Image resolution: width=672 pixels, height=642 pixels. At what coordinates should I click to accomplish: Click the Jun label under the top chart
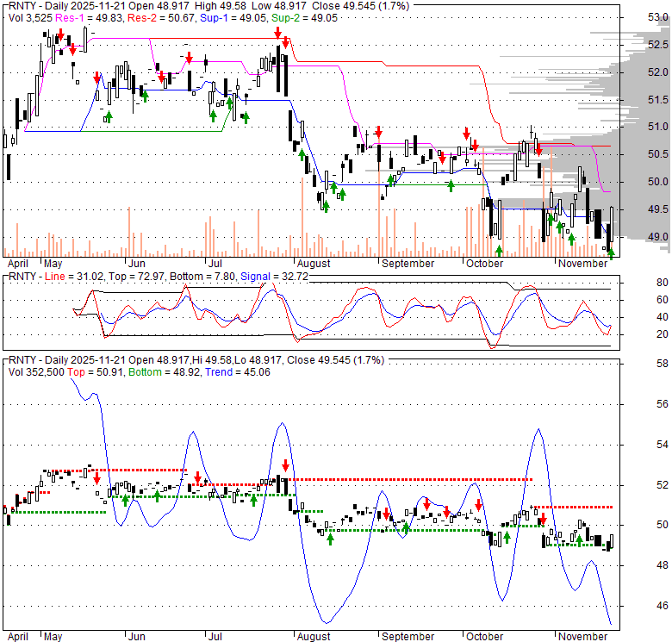(x=137, y=264)
